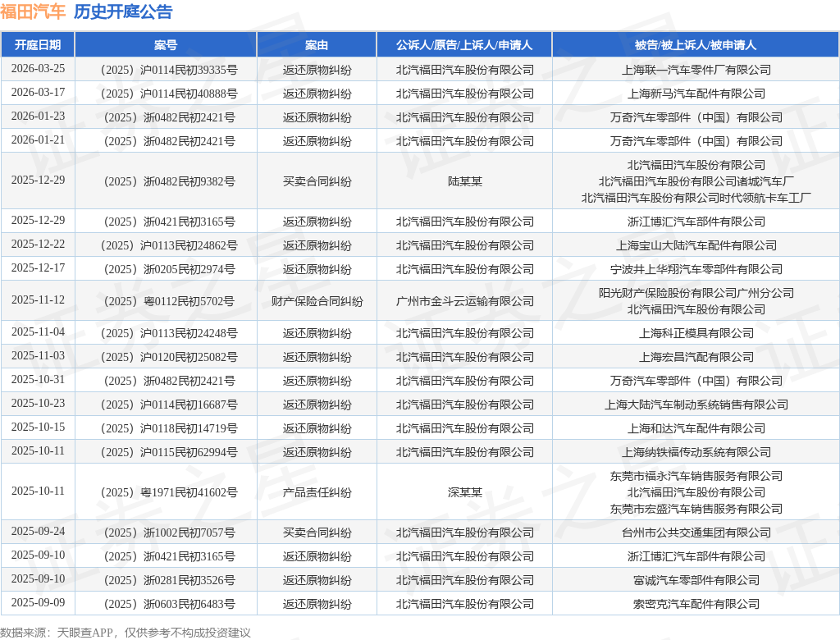
Task: Click defendant 上海纳铁福传动系统有限公司
Action: [696, 452]
